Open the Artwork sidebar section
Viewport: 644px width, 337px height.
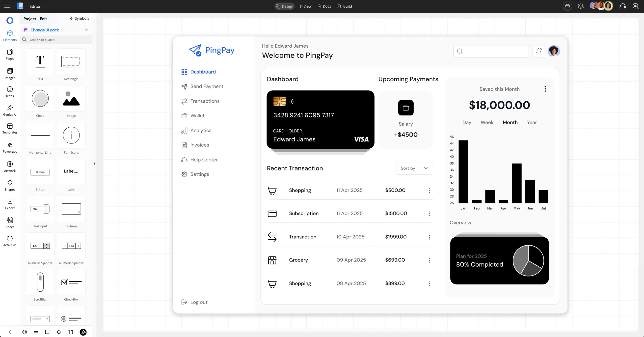[10, 166]
